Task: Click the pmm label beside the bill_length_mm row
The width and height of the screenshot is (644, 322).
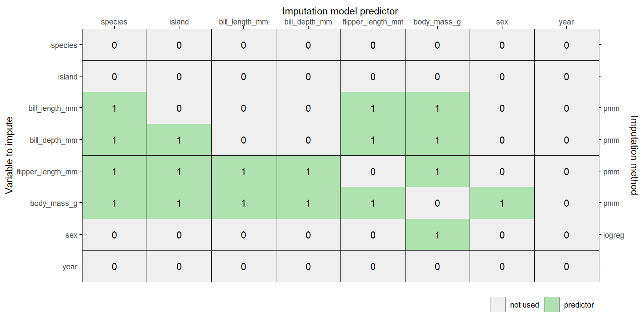Action: coord(611,108)
